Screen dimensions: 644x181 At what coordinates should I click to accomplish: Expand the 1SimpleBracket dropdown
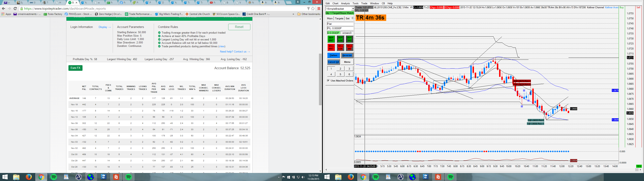353,9
